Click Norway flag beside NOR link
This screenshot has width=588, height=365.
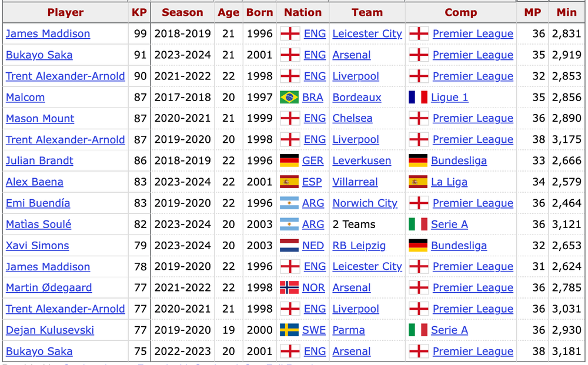(289, 288)
